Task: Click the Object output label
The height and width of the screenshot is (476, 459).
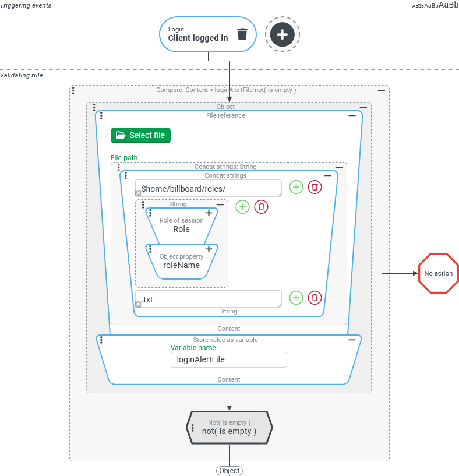Action: point(229,471)
